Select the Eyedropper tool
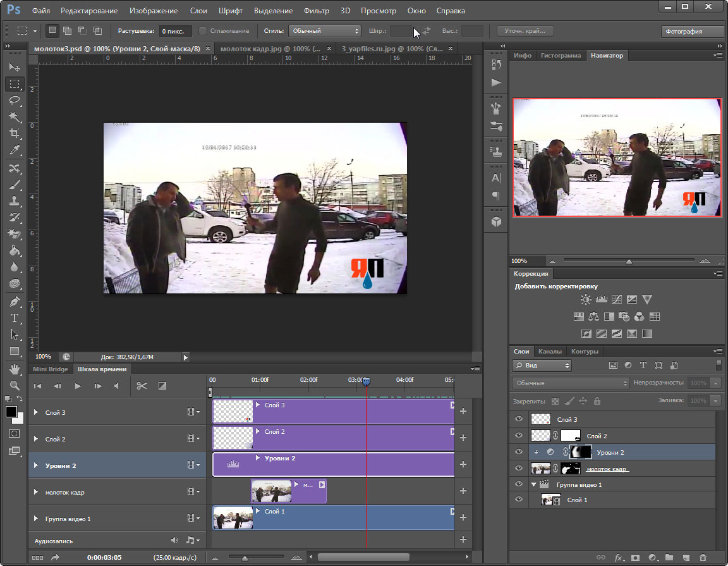 click(x=15, y=150)
